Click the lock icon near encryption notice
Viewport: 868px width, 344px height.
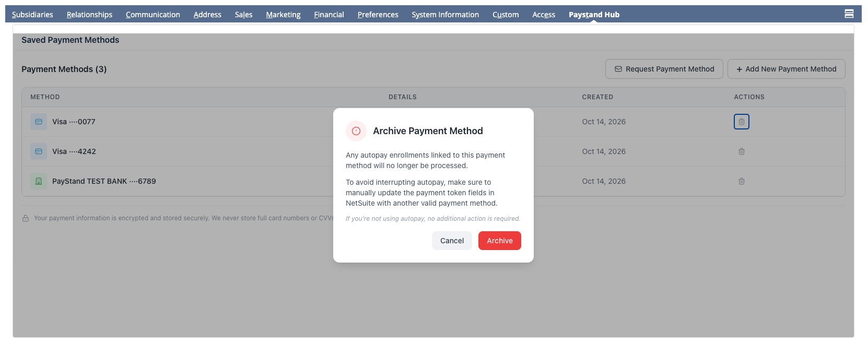coord(26,218)
